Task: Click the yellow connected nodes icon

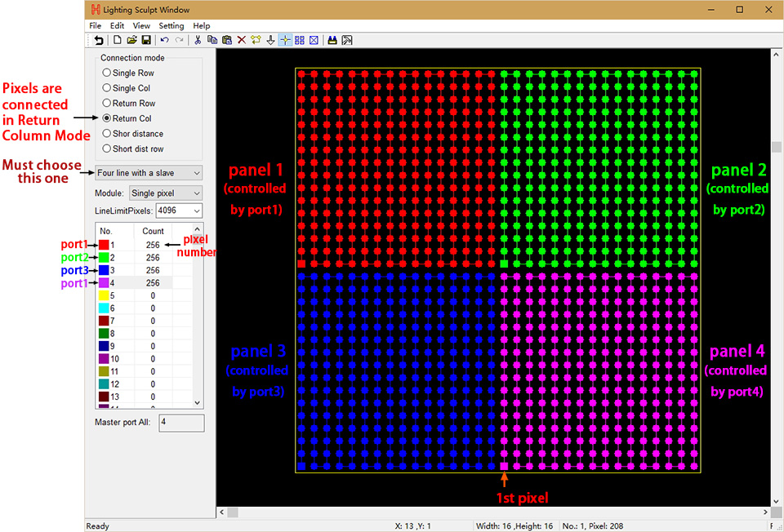Action: 256,40
